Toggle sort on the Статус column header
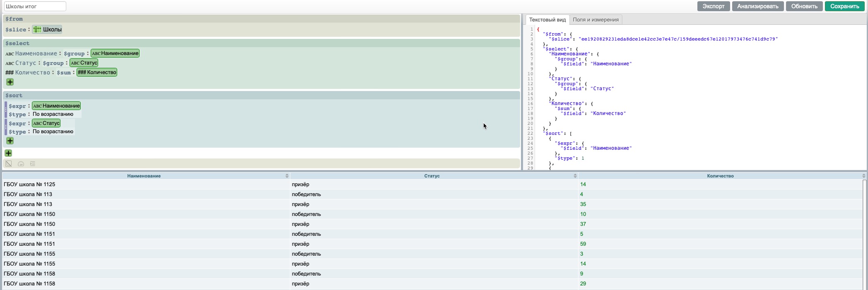The height and width of the screenshot is (290, 868). coord(575,176)
